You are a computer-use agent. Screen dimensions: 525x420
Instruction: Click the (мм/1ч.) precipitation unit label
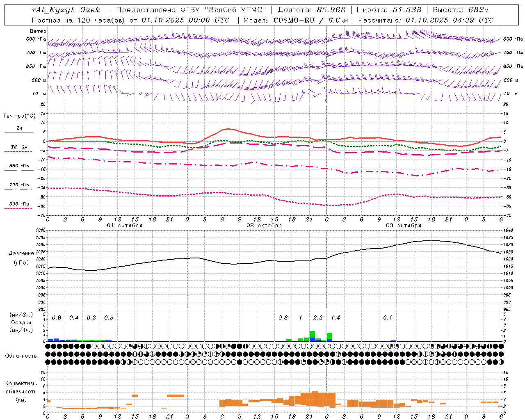click(21, 330)
